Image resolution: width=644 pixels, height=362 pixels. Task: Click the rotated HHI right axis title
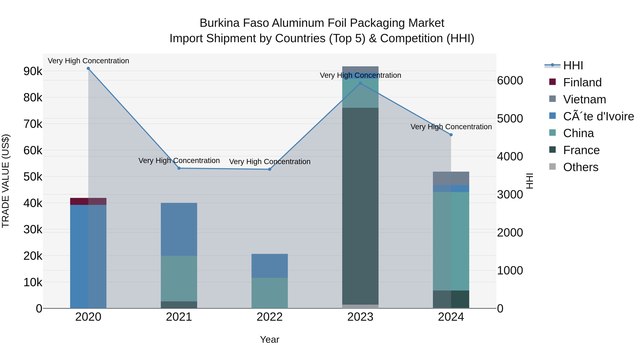click(530, 181)
